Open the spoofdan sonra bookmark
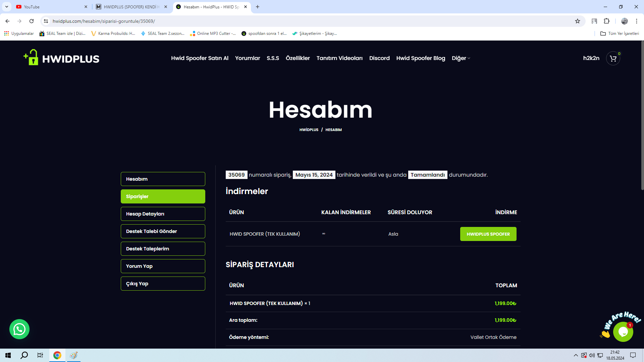The width and height of the screenshot is (644, 362). coord(264,34)
